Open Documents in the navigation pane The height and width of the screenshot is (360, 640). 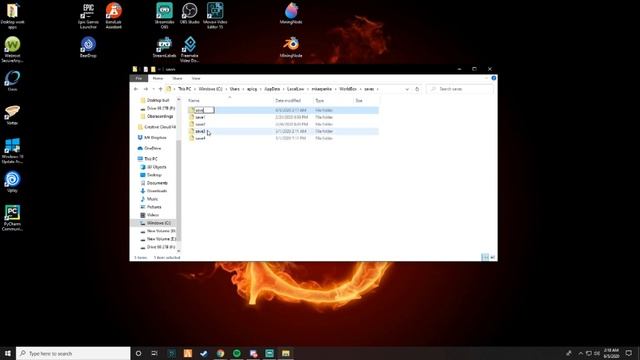point(154,183)
